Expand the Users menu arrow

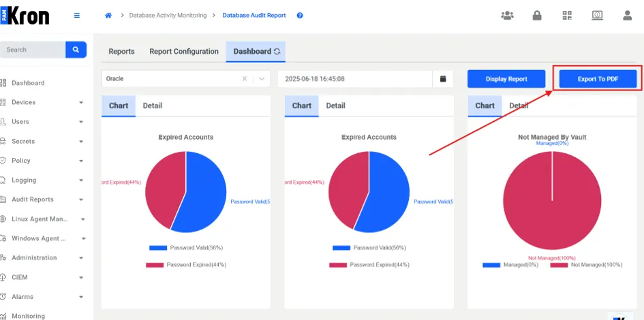(x=81, y=122)
